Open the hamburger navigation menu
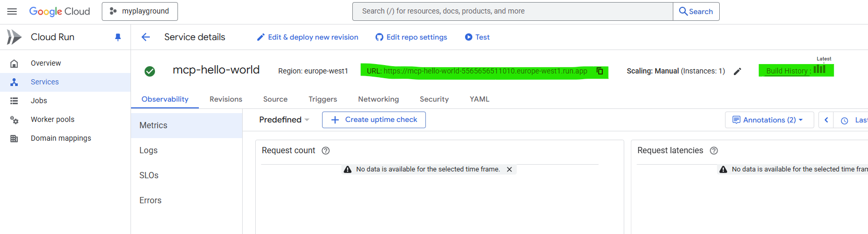868x234 pixels. click(x=12, y=11)
